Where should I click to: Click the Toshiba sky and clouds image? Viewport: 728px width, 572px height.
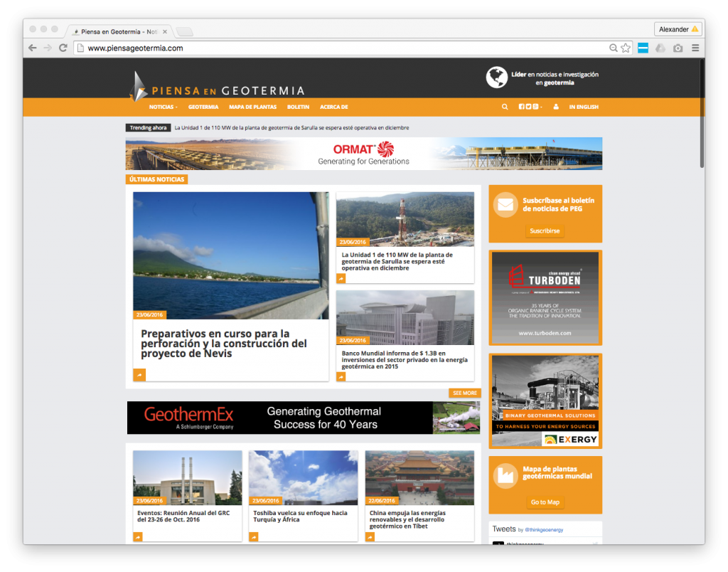click(303, 477)
